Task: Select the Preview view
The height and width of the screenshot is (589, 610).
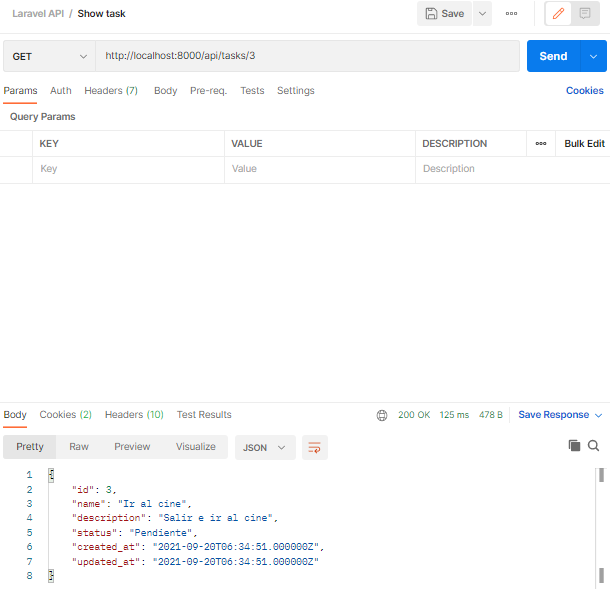Action: point(132,447)
